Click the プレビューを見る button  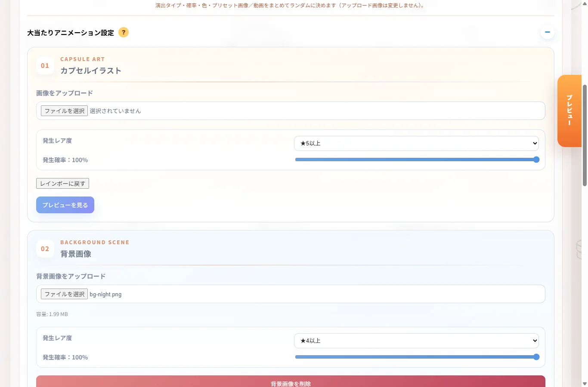[65, 205]
